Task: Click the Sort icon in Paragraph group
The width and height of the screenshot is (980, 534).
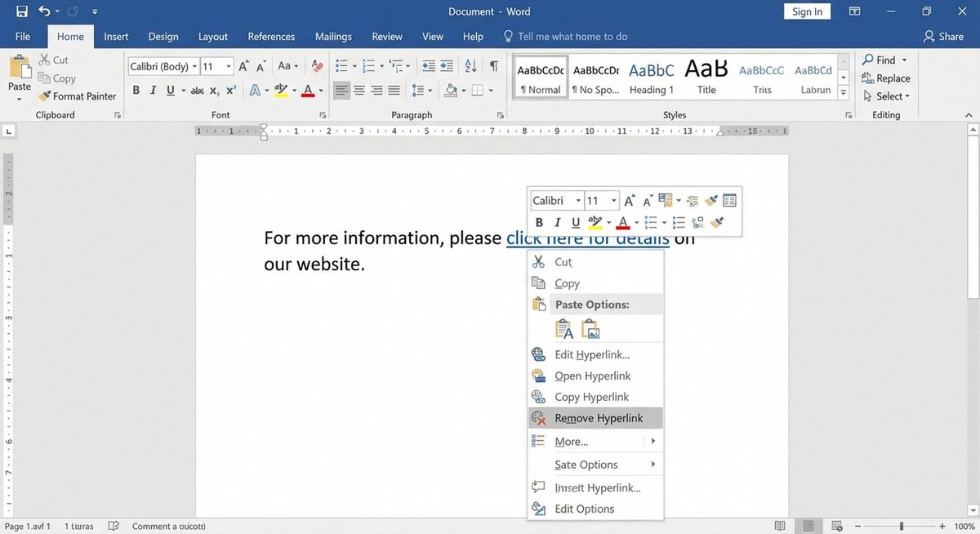Action: tap(470, 65)
